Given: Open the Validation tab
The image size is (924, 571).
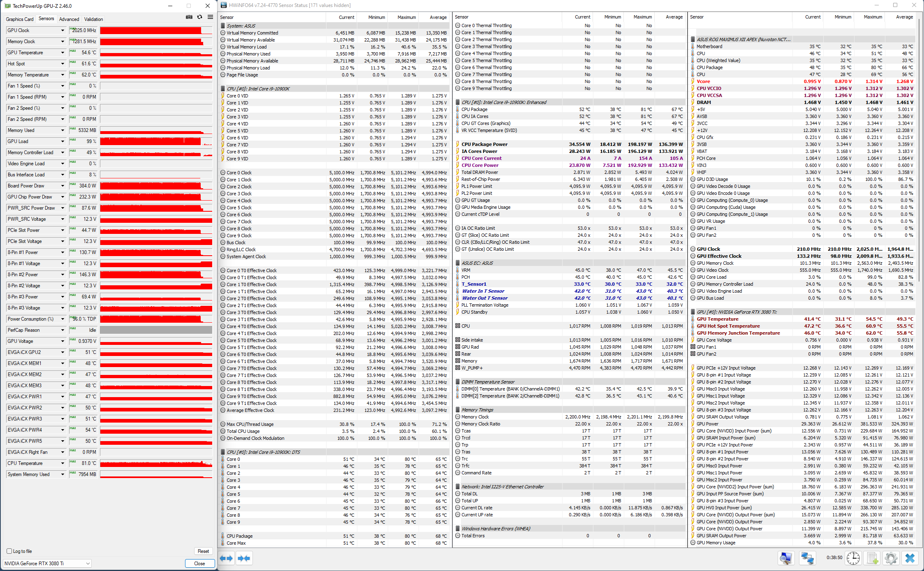Looking at the screenshot, I should click(94, 19).
